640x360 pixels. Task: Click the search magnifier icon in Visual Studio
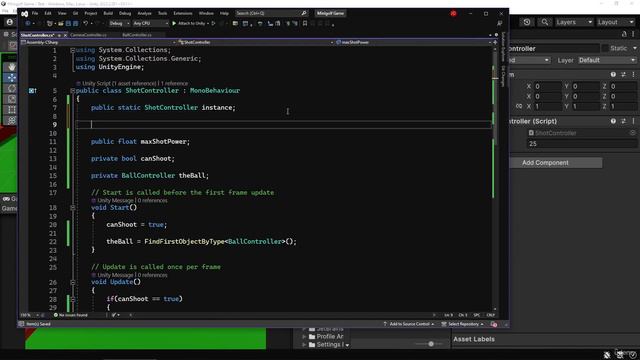(x=304, y=13)
